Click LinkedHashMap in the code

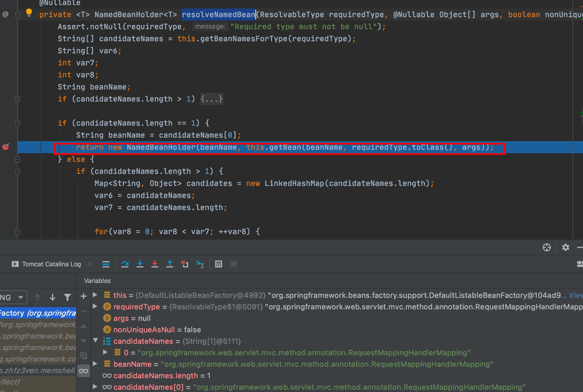point(294,183)
